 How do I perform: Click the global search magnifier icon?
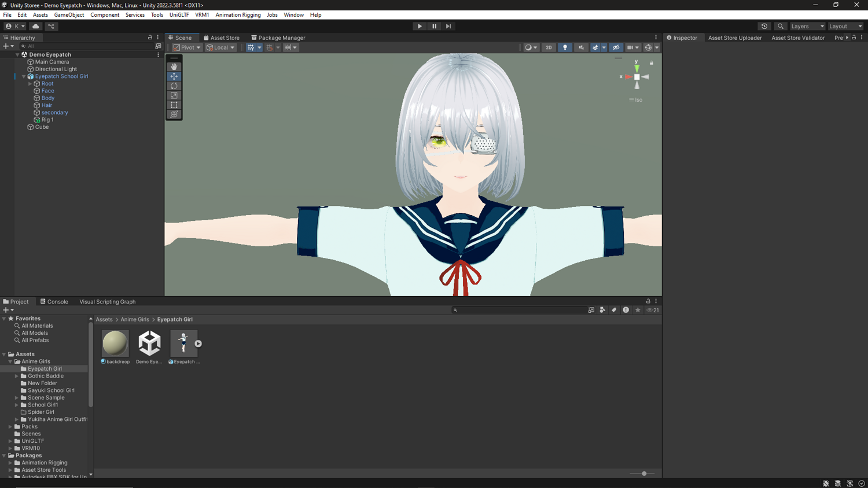pos(781,26)
